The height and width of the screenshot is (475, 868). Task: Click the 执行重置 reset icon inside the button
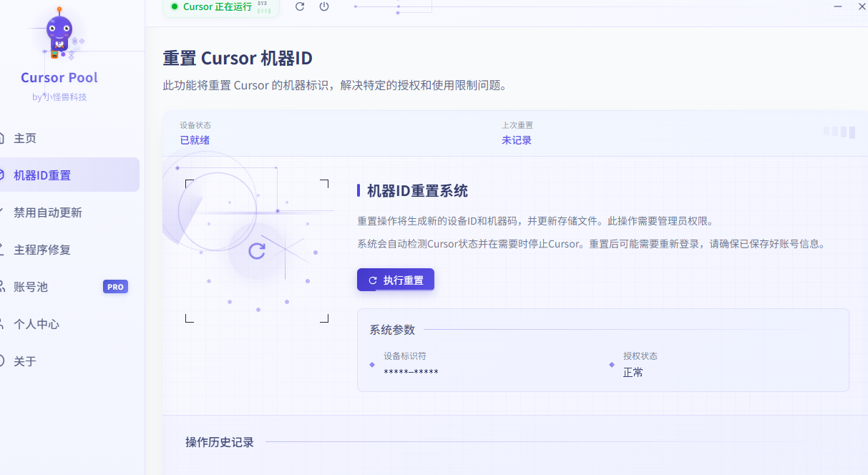point(371,280)
